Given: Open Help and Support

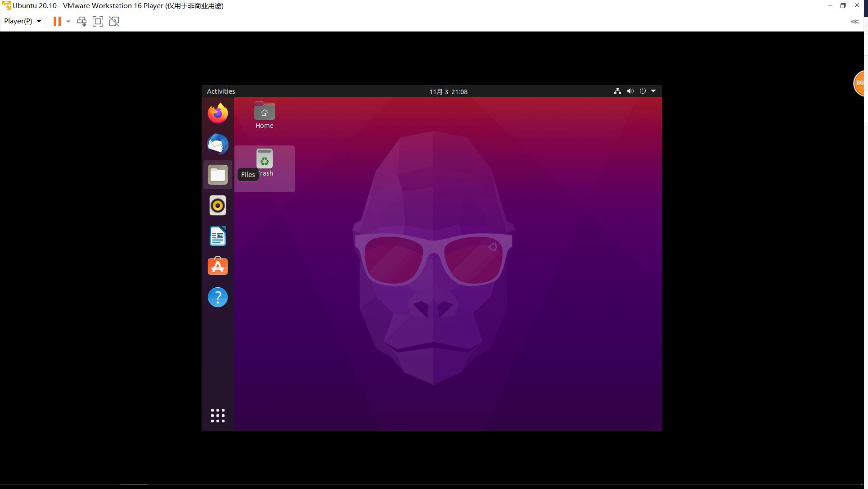Looking at the screenshot, I should click(217, 297).
